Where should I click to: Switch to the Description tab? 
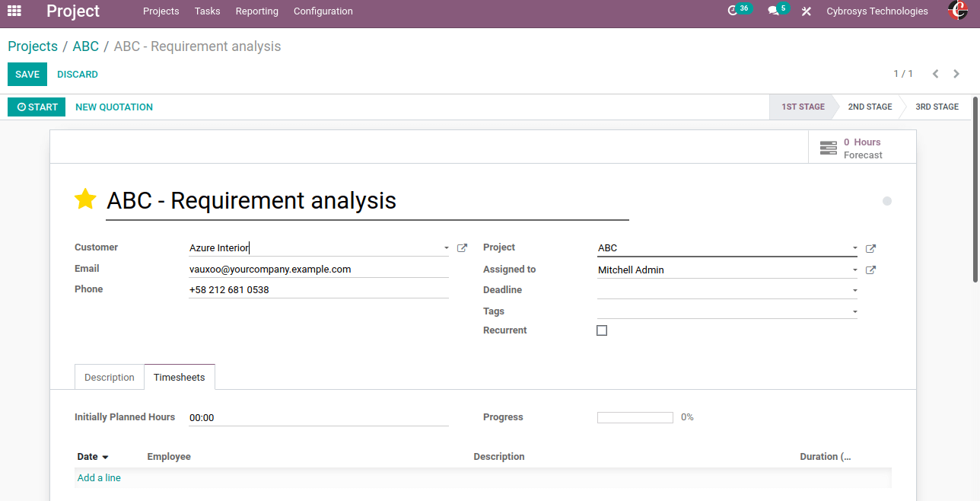[109, 378]
